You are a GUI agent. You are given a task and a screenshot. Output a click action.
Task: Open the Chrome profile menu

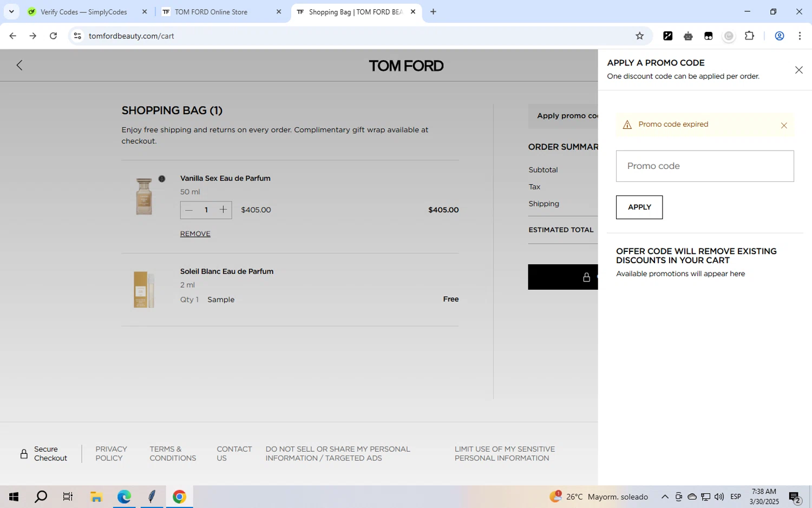click(780, 36)
